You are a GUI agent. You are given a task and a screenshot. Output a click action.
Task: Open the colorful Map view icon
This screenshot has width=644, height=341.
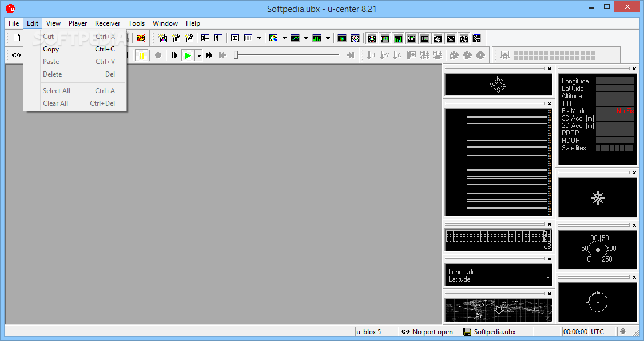(x=273, y=38)
